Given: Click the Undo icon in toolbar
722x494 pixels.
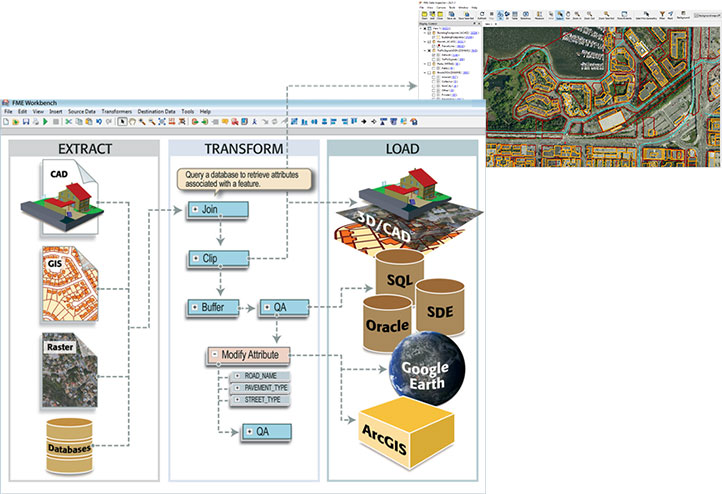Looking at the screenshot, I should coord(100,121).
